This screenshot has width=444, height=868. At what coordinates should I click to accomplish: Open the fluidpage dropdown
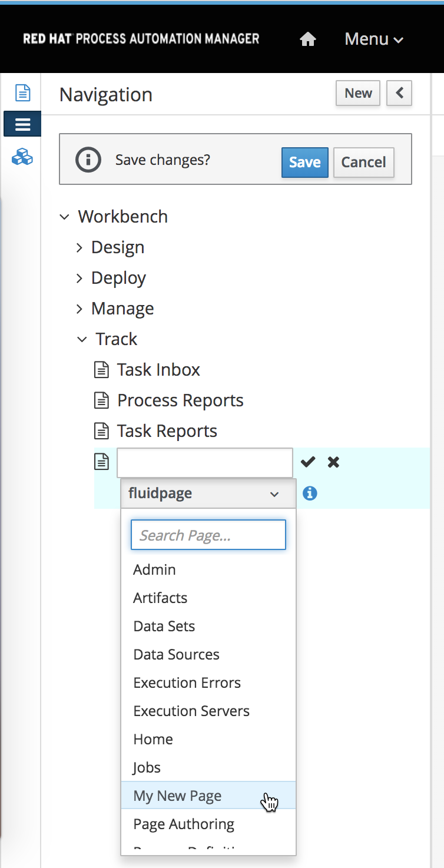[x=208, y=493]
